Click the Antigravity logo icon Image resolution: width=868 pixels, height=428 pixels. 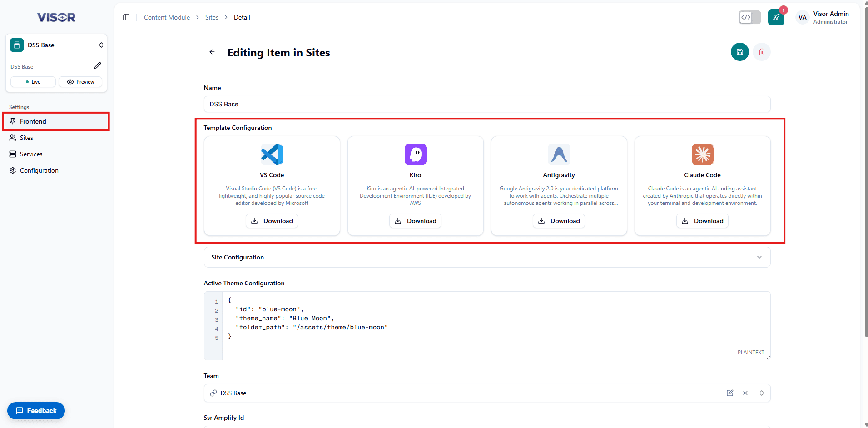559,154
